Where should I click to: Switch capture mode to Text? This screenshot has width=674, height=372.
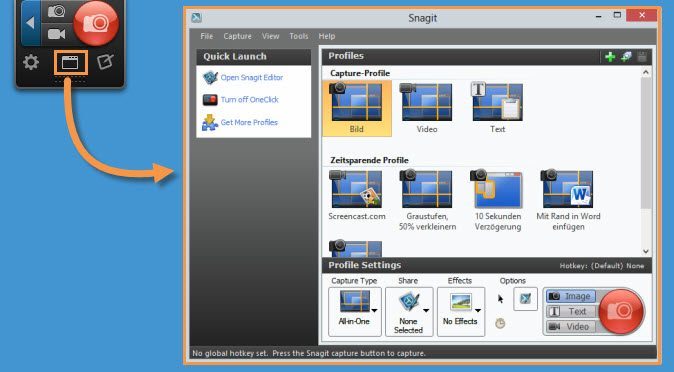571,311
